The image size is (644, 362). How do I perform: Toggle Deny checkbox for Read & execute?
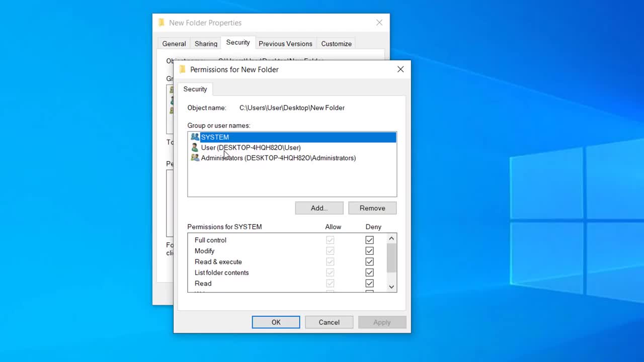pos(369,262)
